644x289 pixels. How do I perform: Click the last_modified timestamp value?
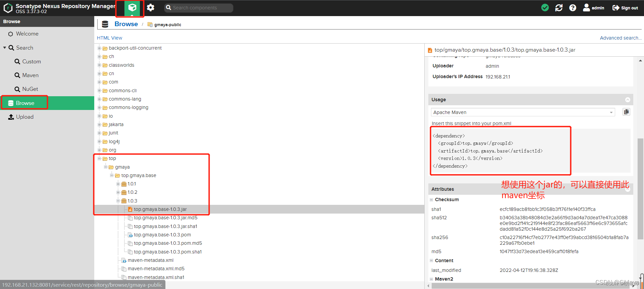coord(529,270)
